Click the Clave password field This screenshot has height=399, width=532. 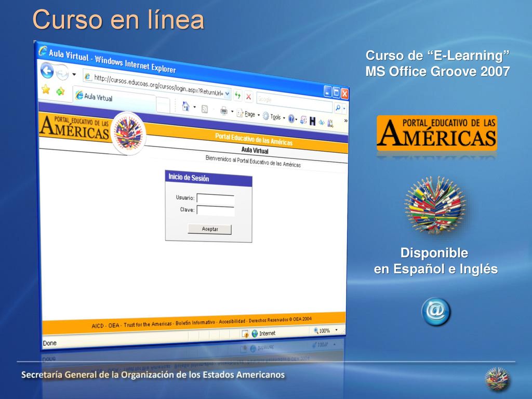[x=216, y=211]
